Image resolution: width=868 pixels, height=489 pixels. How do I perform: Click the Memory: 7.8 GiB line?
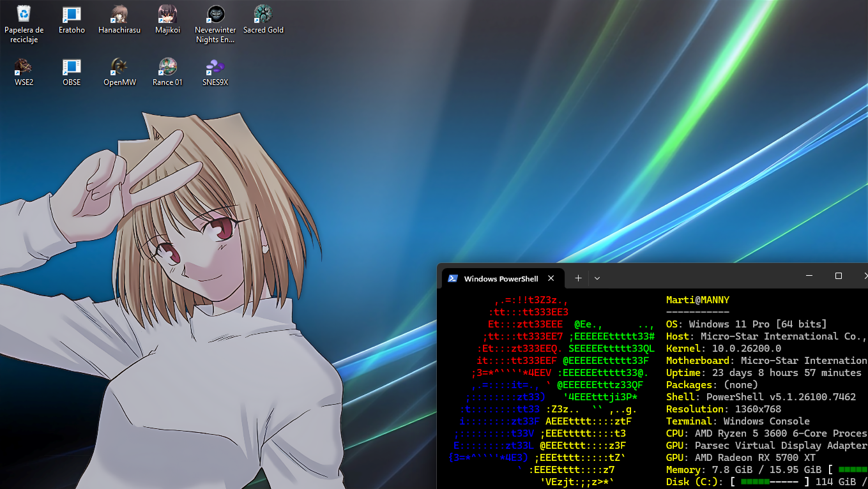(766, 470)
